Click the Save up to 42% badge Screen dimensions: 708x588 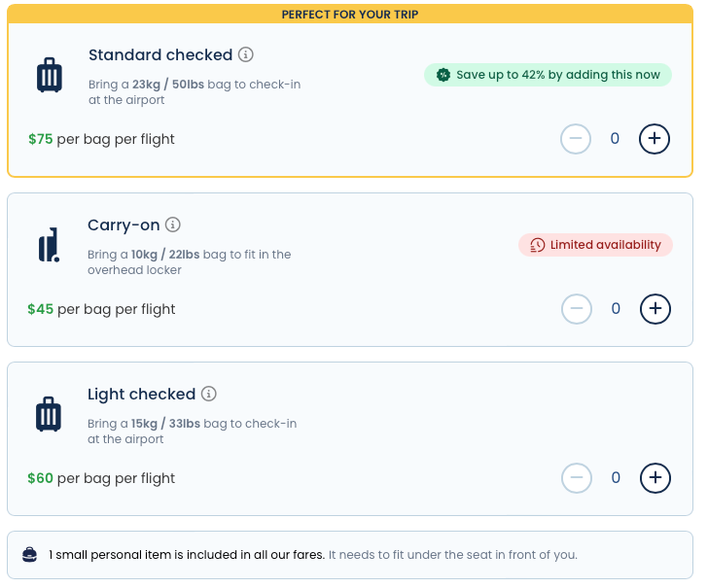click(x=548, y=75)
